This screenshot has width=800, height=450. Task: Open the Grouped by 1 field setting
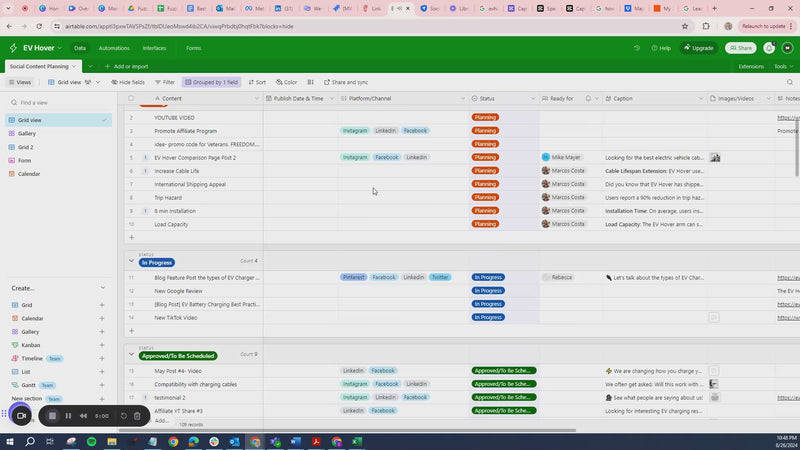tap(211, 82)
